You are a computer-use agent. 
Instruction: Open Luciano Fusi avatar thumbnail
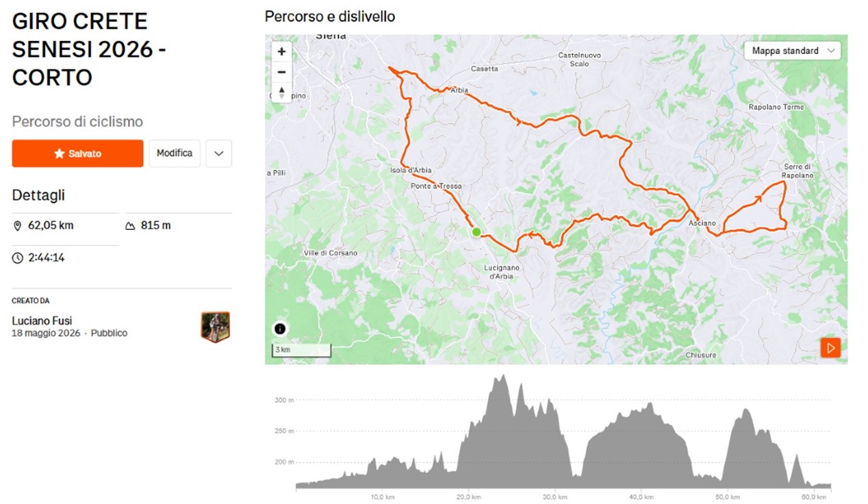pos(215,327)
